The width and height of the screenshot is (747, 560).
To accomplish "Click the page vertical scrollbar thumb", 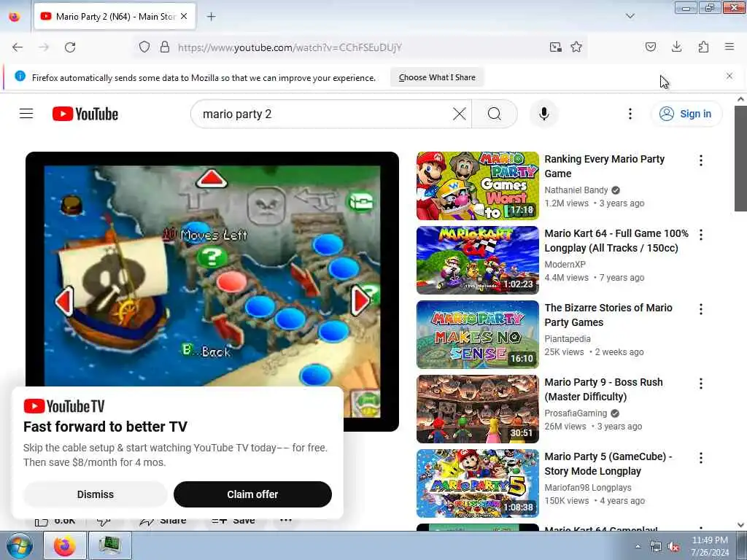I will coord(740,158).
